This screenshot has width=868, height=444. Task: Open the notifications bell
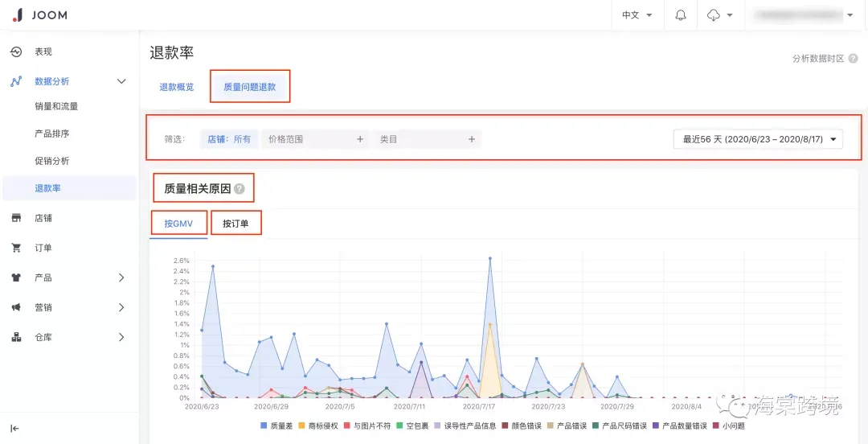point(681,15)
